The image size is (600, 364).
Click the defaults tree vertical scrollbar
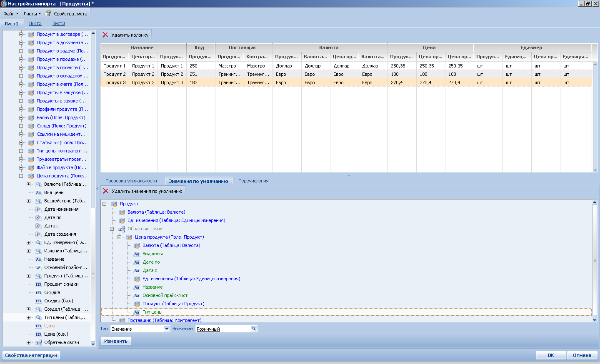point(595,261)
